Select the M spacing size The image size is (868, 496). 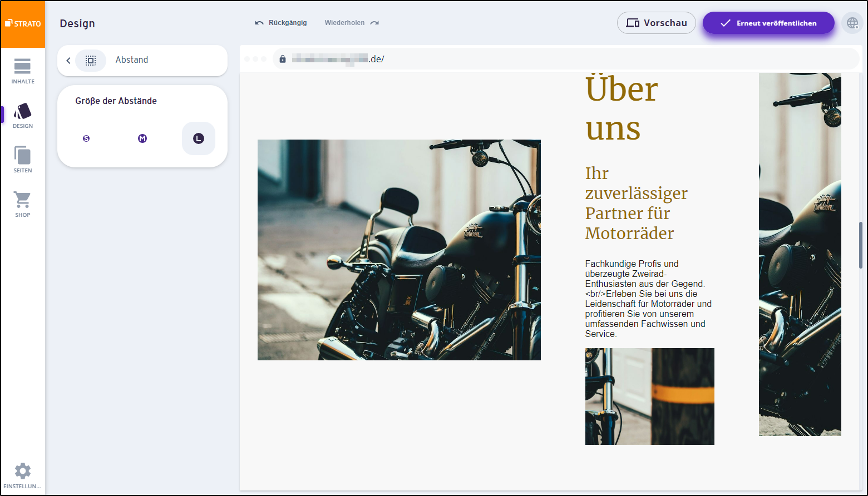[142, 138]
